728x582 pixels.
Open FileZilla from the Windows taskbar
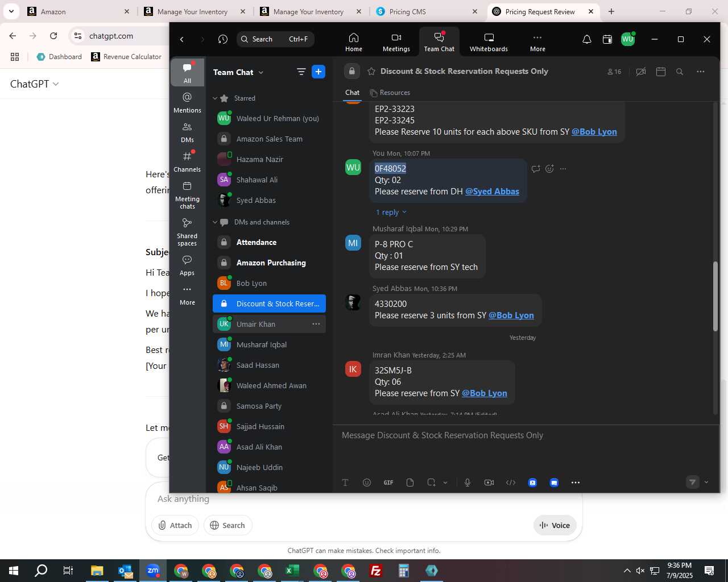point(376,571)
